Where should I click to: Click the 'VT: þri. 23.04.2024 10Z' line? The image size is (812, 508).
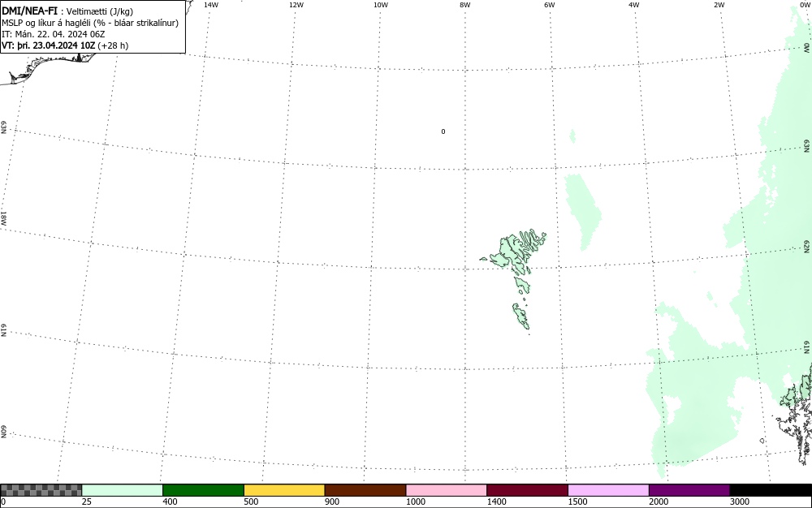pos(49,45)
